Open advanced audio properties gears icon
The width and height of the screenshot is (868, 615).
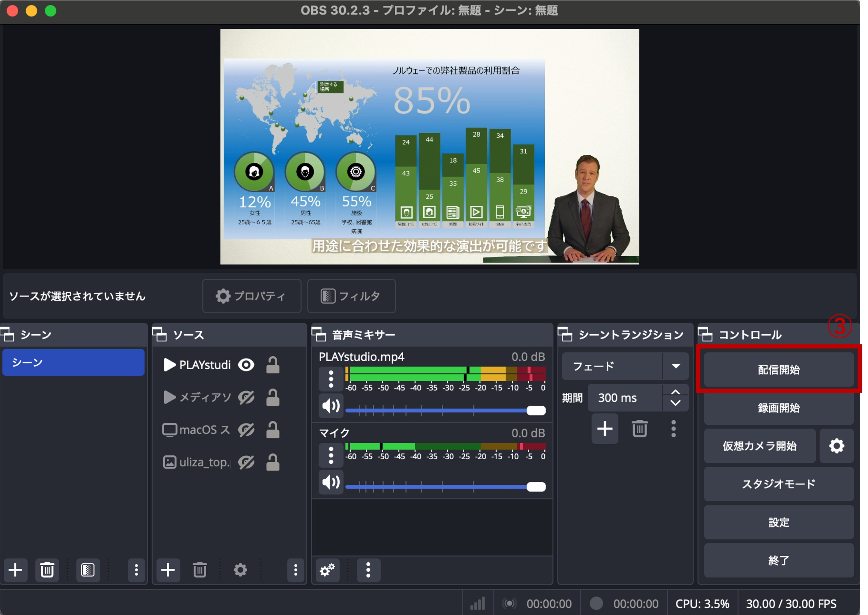327,570
